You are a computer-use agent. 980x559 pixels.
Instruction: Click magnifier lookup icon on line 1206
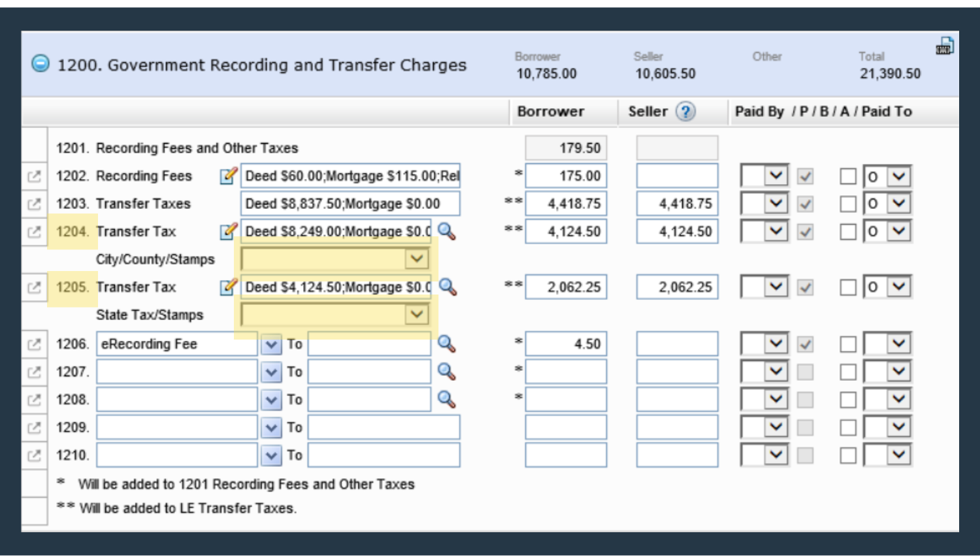pyautogui.click(x=447, y=343)
